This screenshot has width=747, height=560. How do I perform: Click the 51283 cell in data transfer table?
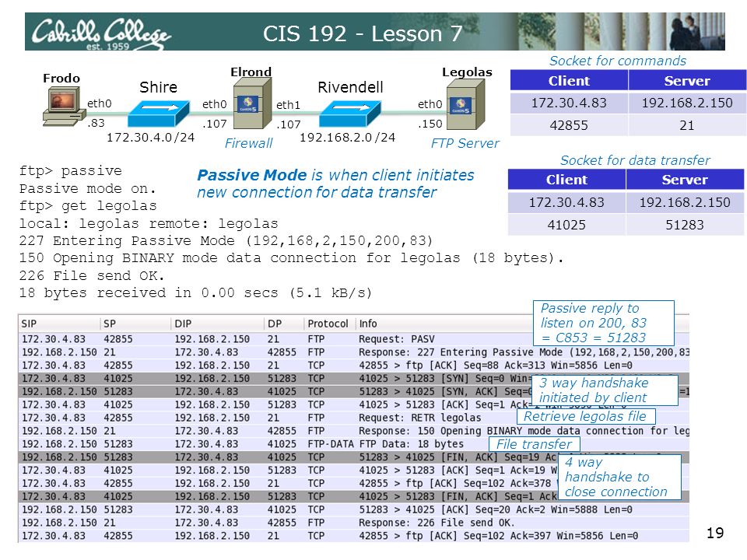tap(685, 225)
